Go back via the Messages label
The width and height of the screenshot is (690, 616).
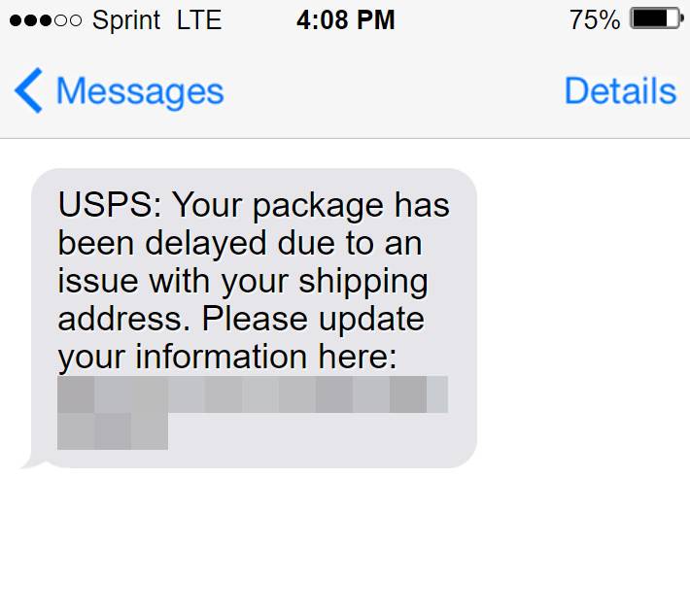tap(140, 91)
